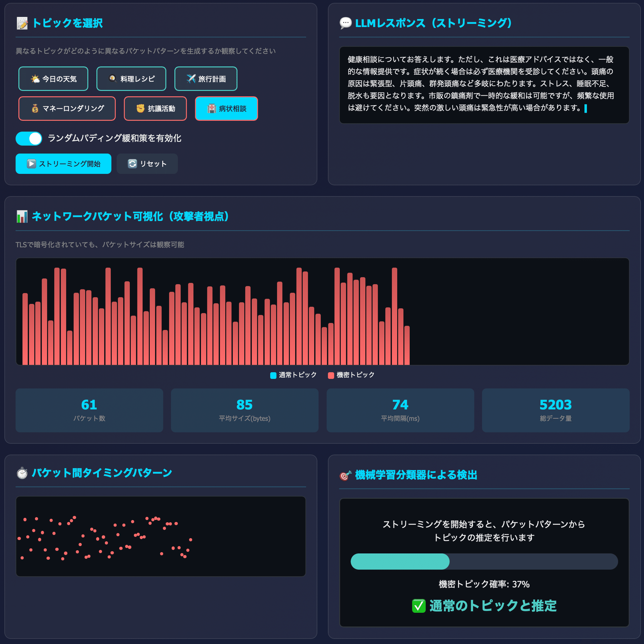Select the 旅行計画 topic option
This screenshot has width=644, height=644.
tap(206, 79)
